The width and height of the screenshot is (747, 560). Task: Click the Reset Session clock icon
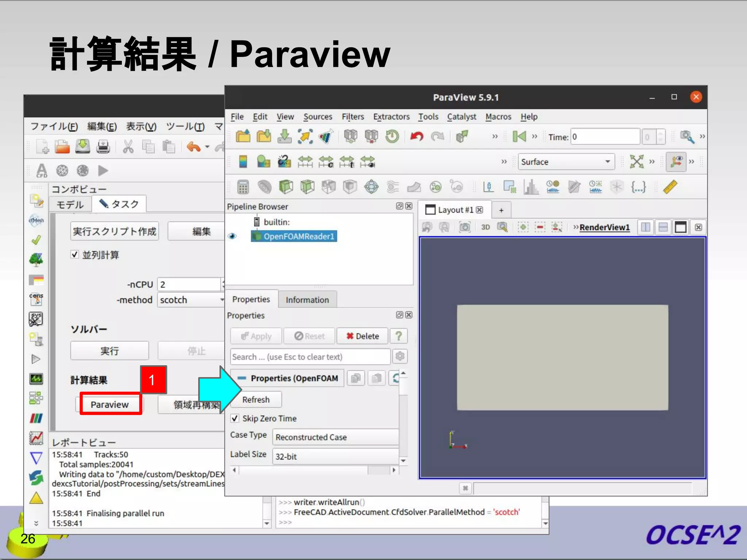click(392, 136)
